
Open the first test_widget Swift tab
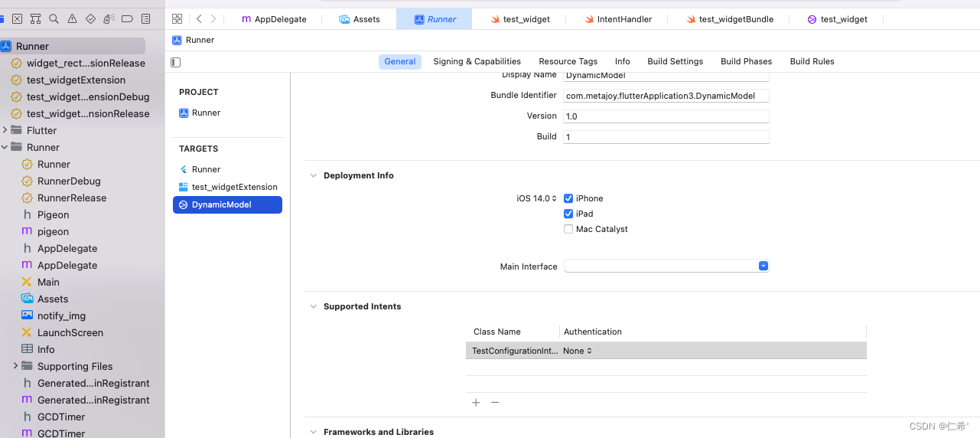point(520,19)
